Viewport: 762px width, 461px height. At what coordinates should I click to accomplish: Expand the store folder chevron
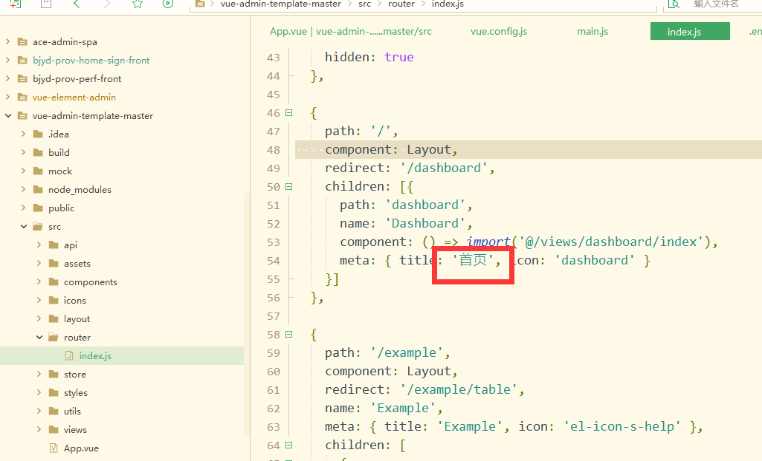39,374
